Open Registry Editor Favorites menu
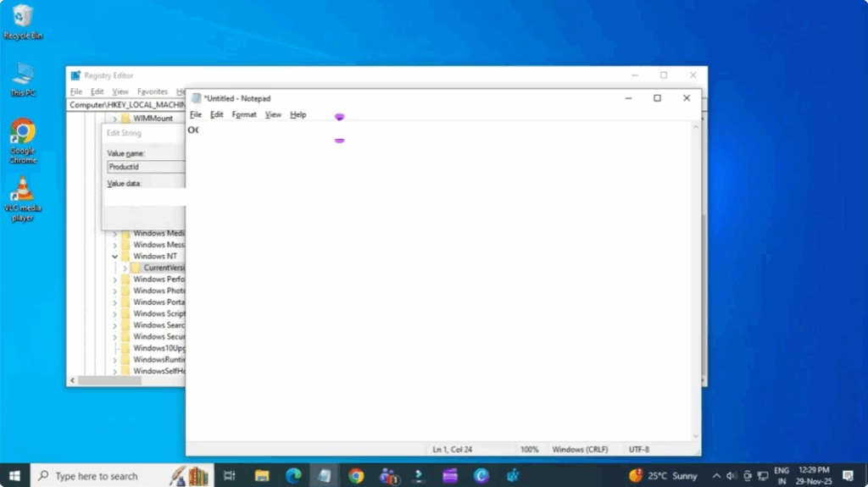Viewport: 868px width, 487px height. tap(153, 91)
